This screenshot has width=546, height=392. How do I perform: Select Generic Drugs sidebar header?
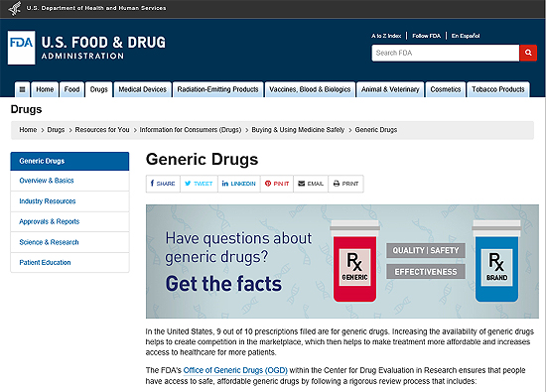click(x=69, y=161)
